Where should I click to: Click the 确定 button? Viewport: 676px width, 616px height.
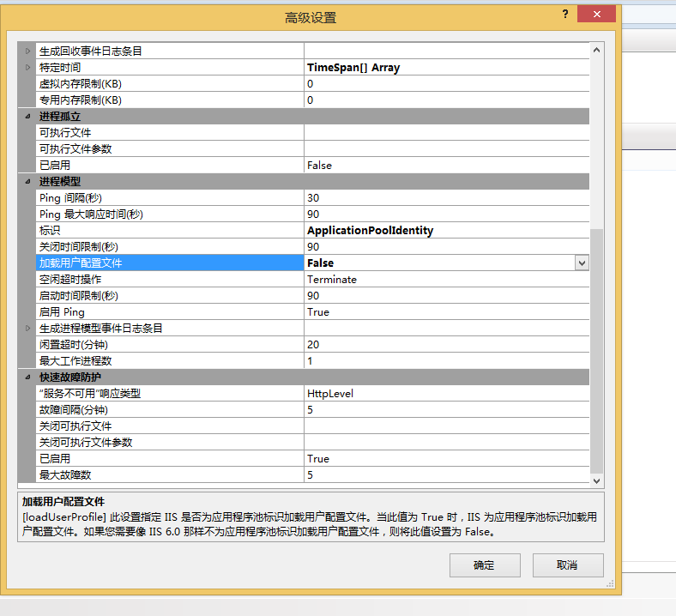click(485, 565)
